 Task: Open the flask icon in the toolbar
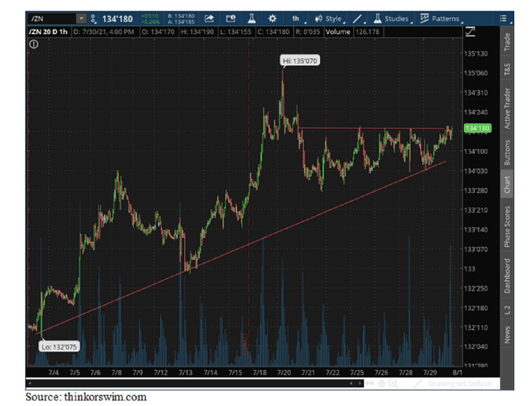point(251,19)
